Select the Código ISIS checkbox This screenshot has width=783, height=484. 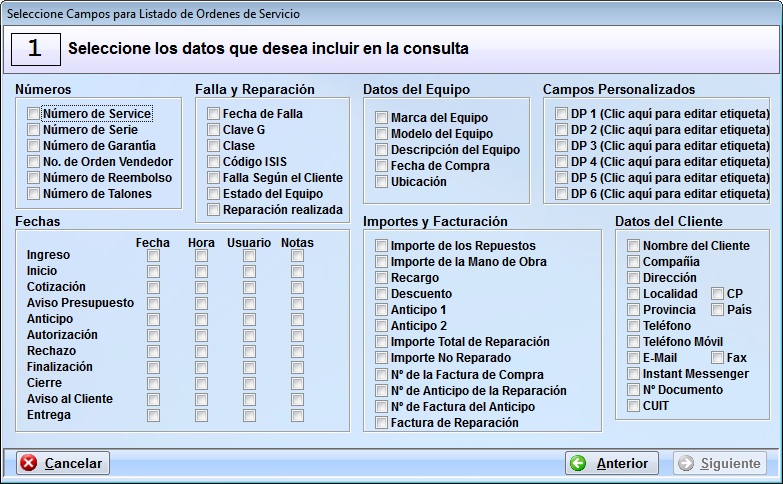point(214,162)
